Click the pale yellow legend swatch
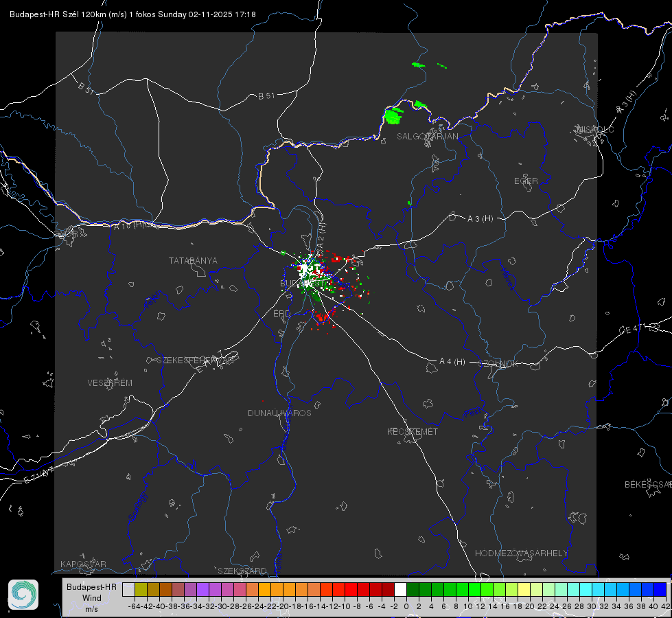Screen dimensions: 672x618 (x=524, y=589)
